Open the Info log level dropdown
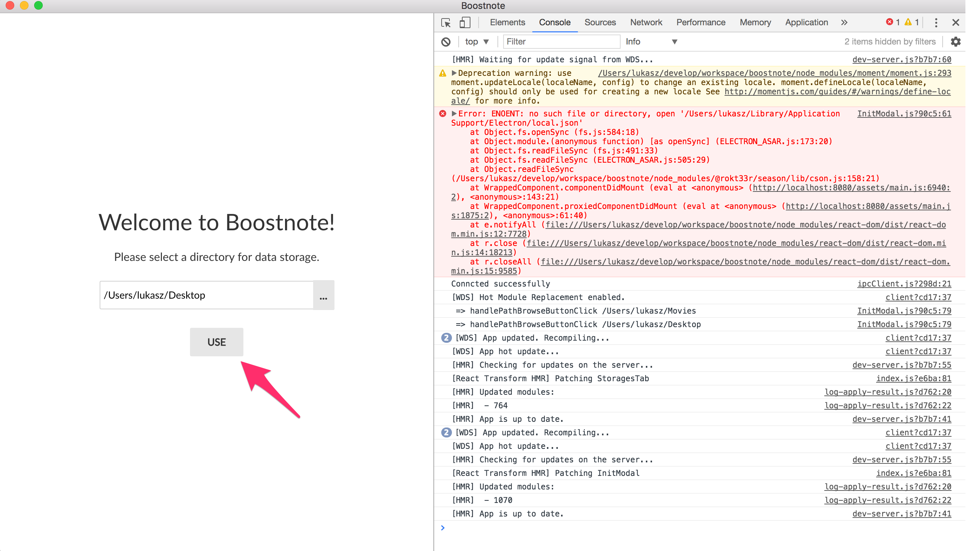The width and height of the screenshot is (980, 551). (651, 42)
